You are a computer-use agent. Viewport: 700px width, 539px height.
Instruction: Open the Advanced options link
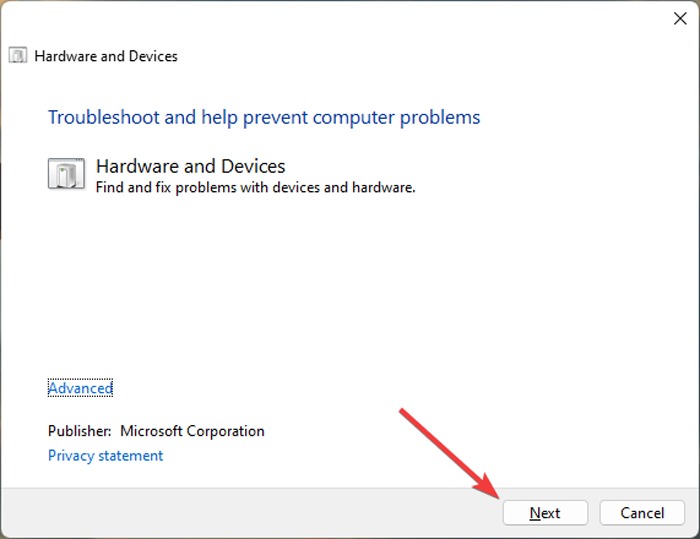point(80,388)
